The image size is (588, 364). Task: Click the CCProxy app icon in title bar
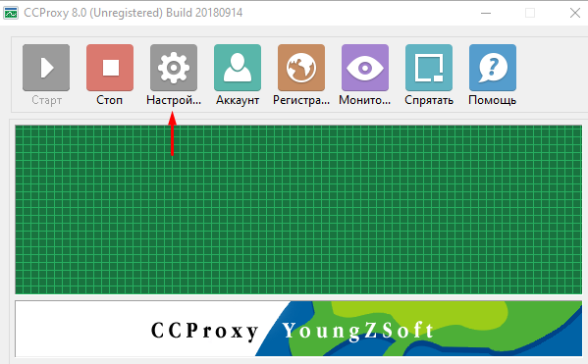click(11, 13)
